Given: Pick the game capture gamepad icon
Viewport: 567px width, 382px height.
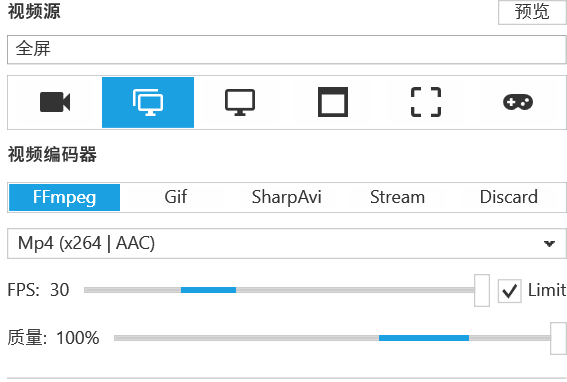Looking at the screenshot, I should [x=518, y=102].
